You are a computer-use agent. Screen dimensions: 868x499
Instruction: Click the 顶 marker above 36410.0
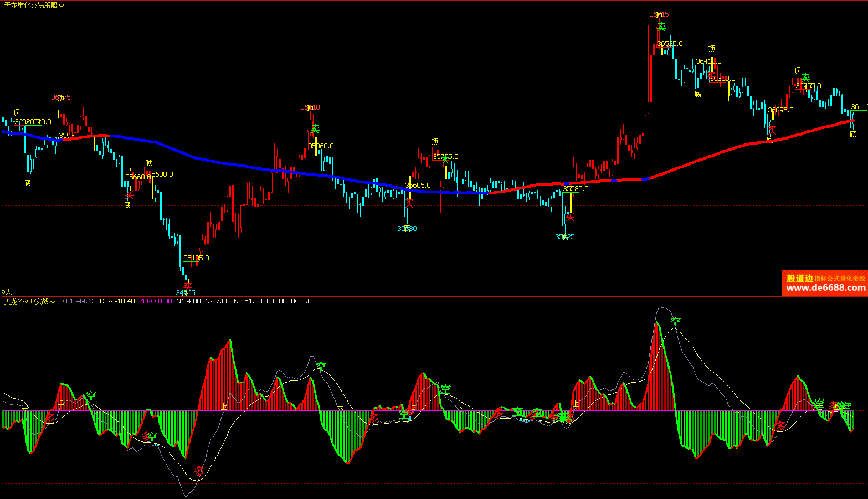point(712,49)
